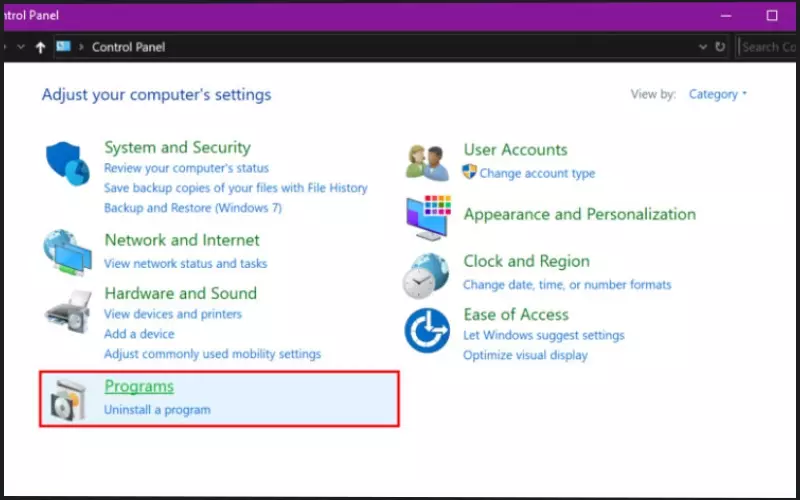Click Control Panel in the address breadcrumb

[x=128, y=47]
